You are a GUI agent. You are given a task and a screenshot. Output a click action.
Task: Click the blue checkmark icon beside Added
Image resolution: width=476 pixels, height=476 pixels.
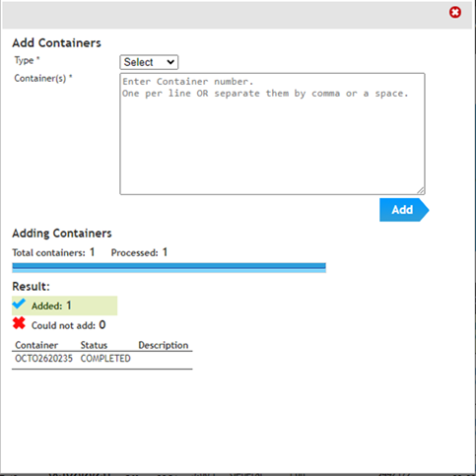point(19,304)
